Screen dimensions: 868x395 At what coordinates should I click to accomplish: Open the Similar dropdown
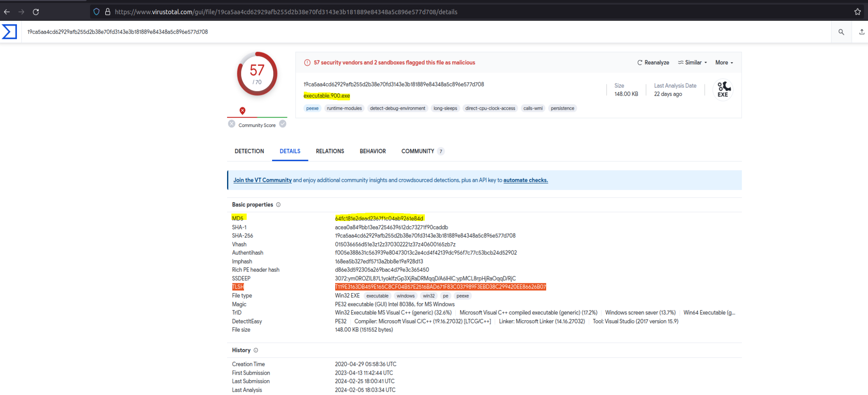pyautogui.click(x=693, y=63)
